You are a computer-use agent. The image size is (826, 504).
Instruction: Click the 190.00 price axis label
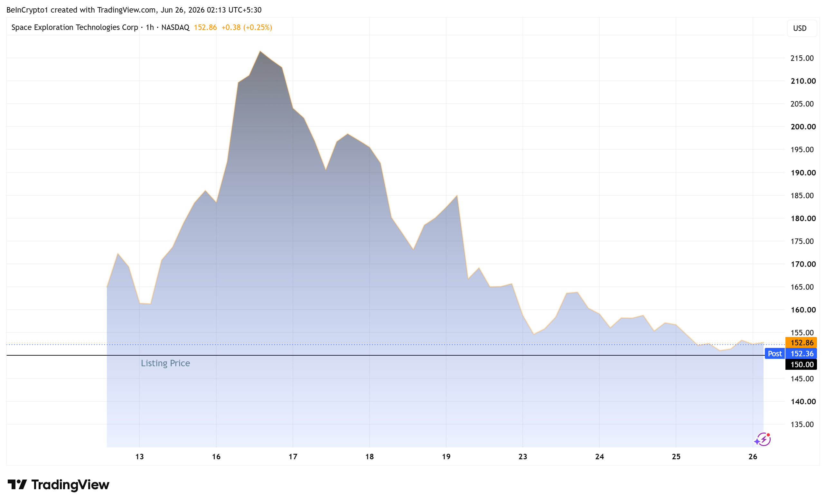point(803,173)
